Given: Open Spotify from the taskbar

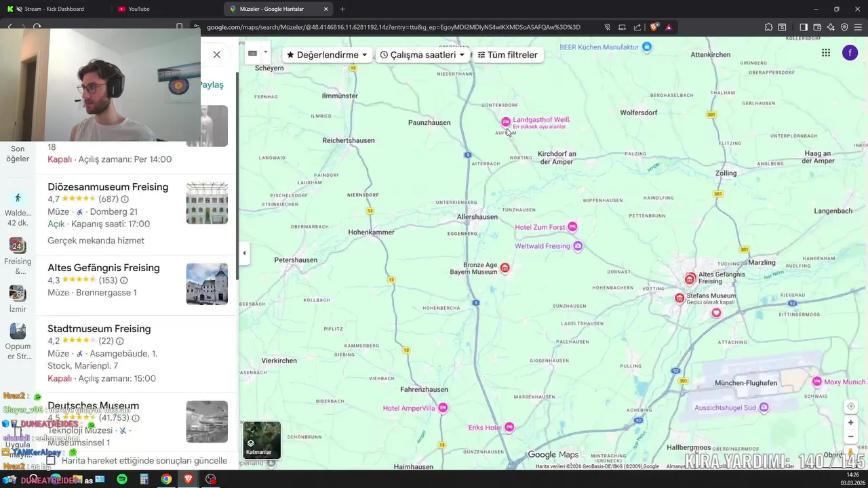Looking at the screenshot, I should point(122,479).
